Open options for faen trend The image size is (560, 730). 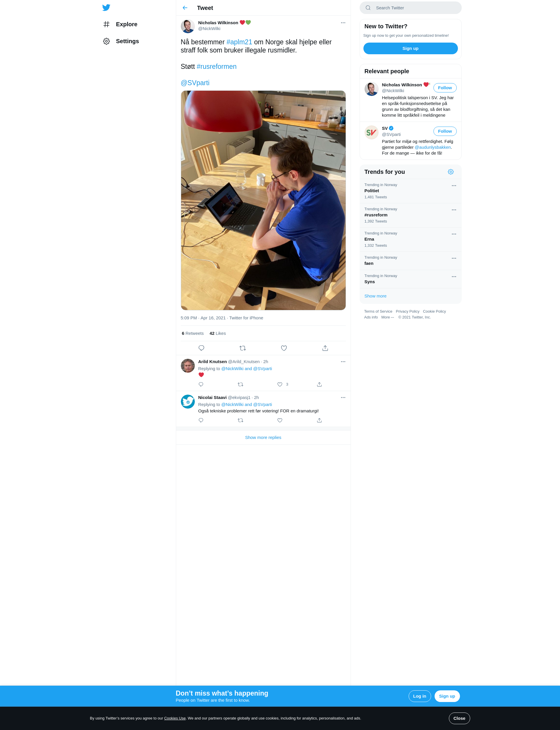click(x=454, y=258)
